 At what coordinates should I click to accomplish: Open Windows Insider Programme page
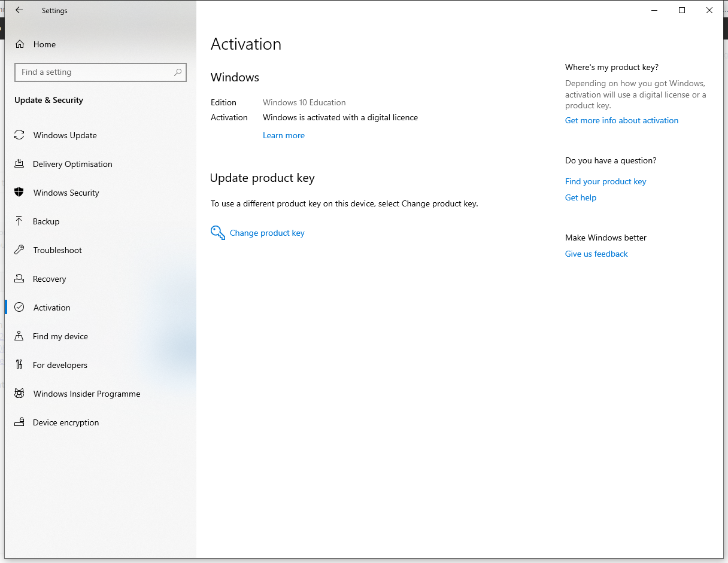pyautogui.click(x=86, y=394)
